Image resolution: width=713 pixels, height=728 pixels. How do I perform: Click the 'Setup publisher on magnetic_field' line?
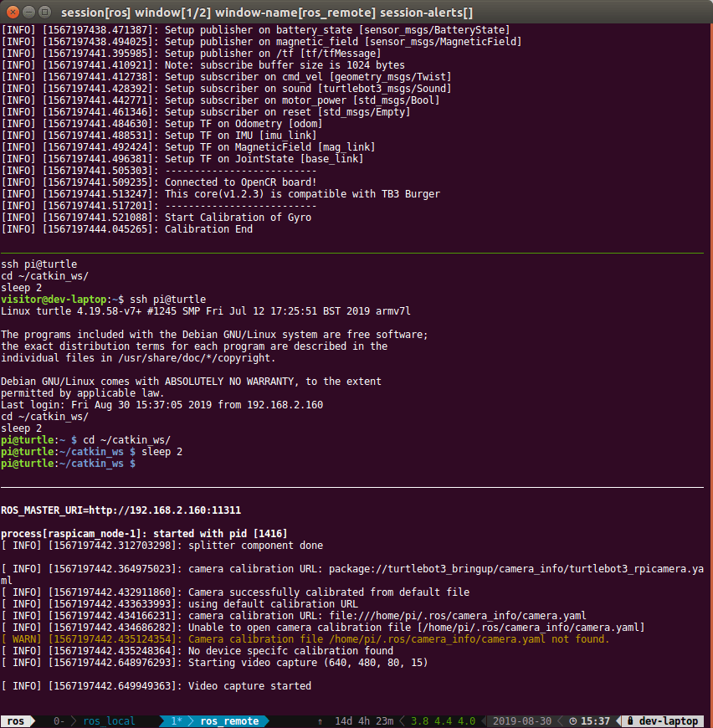click(x=261, y=42)
